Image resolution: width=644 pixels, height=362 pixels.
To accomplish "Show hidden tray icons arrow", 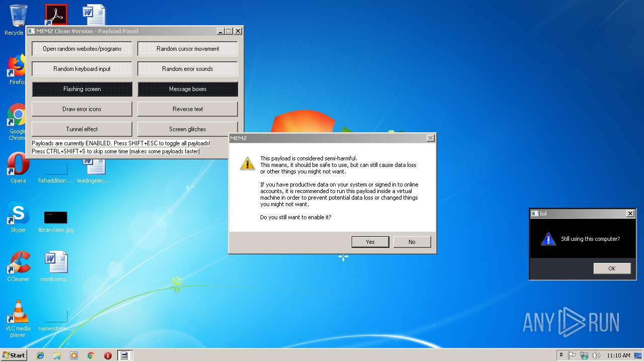I will [x=561, y=355].
